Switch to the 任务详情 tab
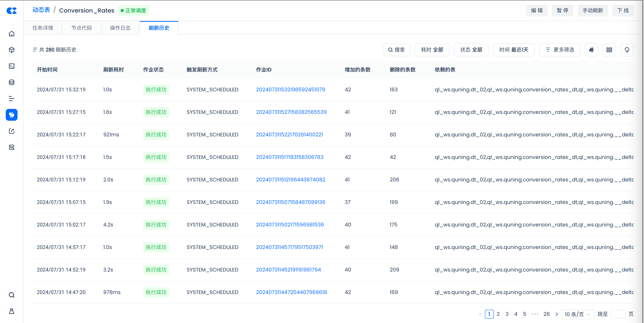 tap(43, 28)
